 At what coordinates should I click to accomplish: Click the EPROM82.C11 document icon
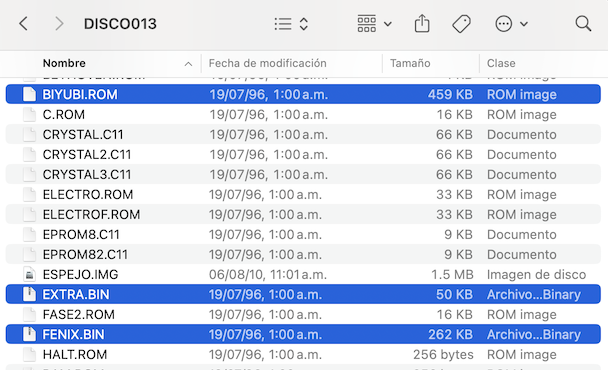pyautogui.click(x=29, y=254)
